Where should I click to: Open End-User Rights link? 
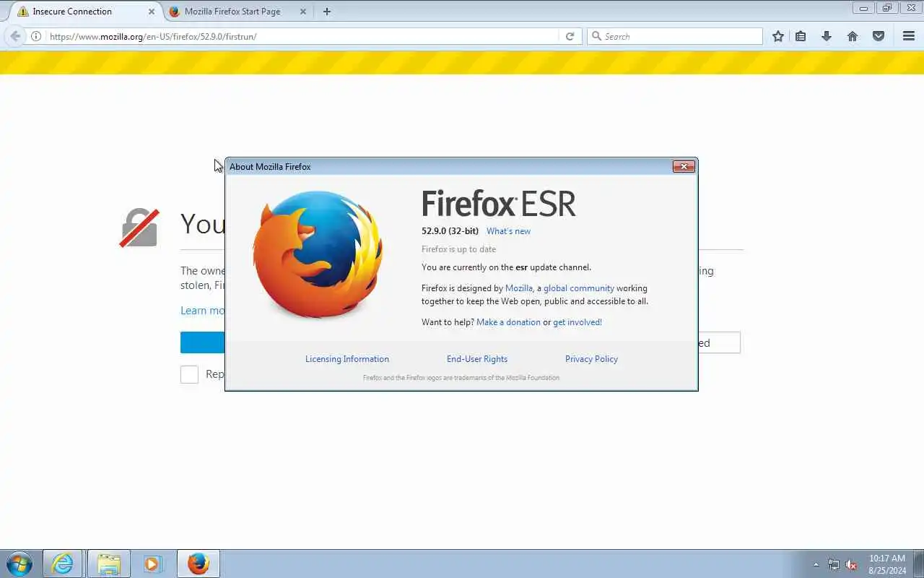[477, 359]
